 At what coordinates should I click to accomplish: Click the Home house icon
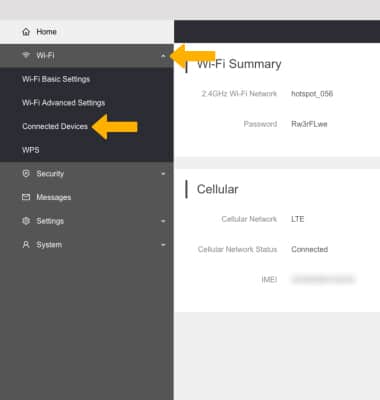26,32
